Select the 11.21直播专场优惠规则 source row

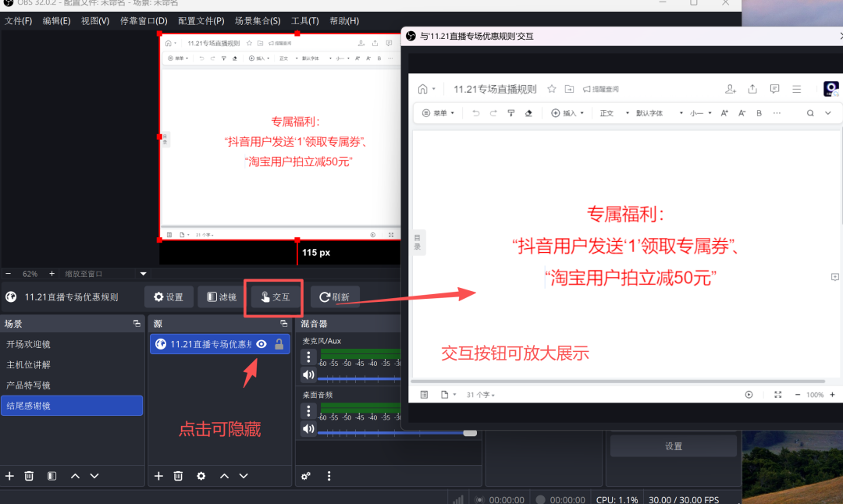[220, 344]
